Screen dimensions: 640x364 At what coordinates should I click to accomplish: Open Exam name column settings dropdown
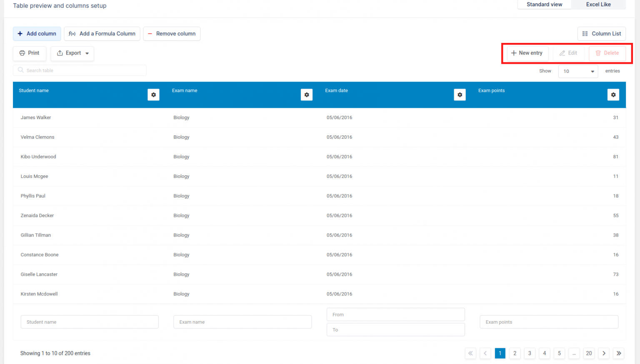click(x=307, y=95)
